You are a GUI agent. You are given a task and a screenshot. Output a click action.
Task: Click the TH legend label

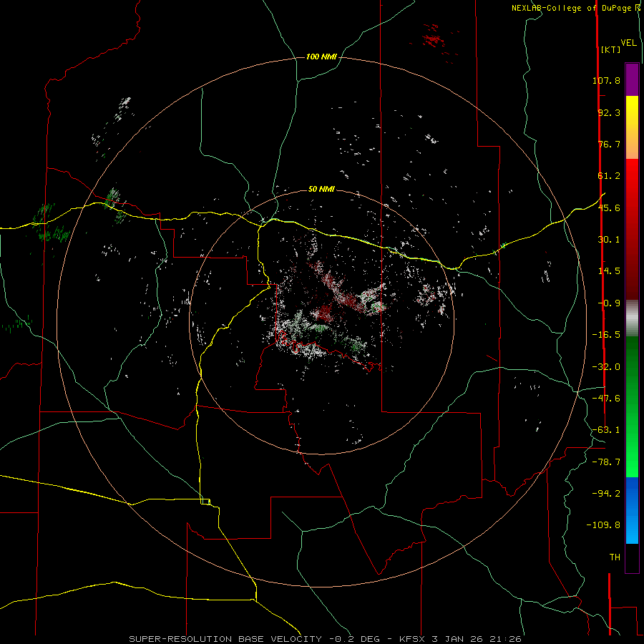click(615, 557)
